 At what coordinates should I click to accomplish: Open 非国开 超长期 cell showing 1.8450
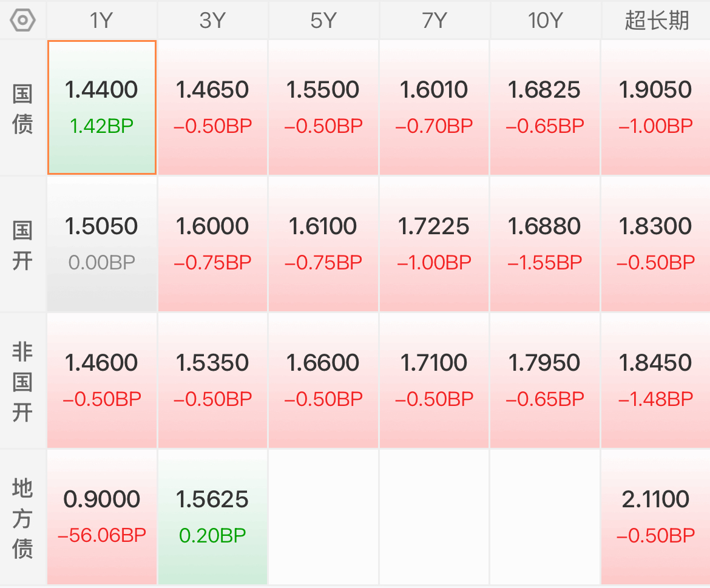[x=656, y=380]
